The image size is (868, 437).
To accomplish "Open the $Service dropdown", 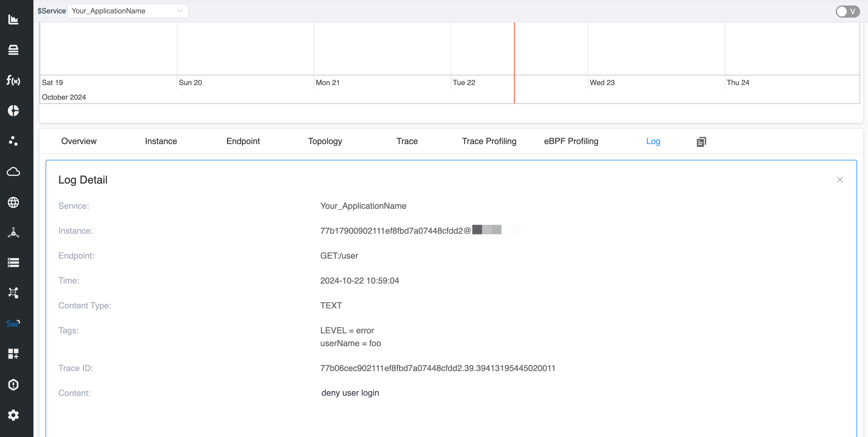I will tap(127, 11).
